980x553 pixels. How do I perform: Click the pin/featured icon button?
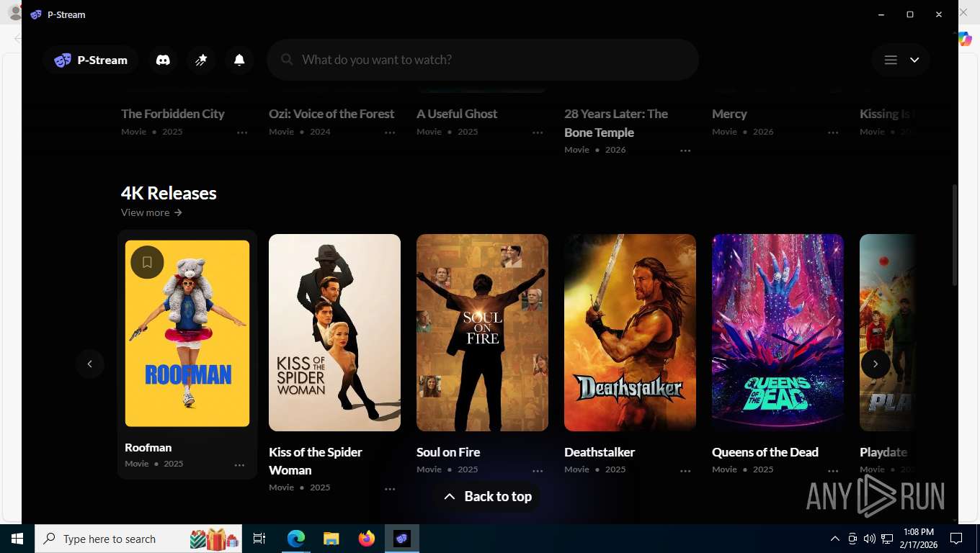tap(201, 60)
